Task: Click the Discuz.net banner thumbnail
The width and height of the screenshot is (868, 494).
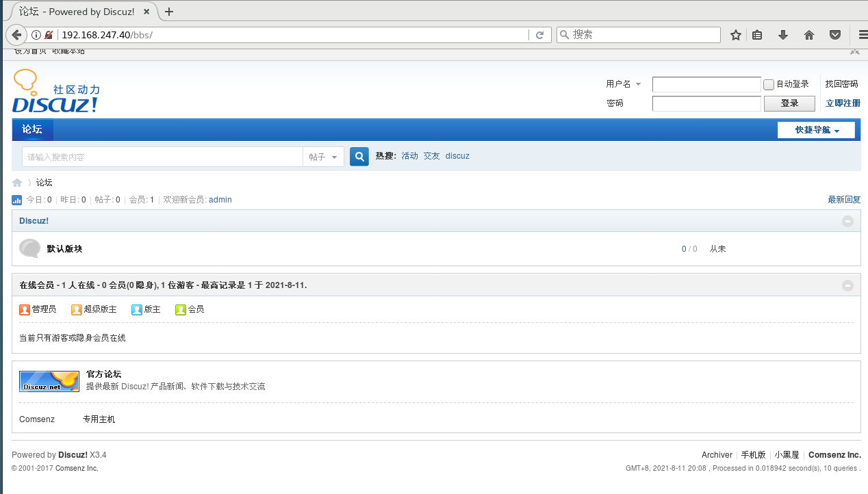Action: pyautogui.click(x=49, y=381)
